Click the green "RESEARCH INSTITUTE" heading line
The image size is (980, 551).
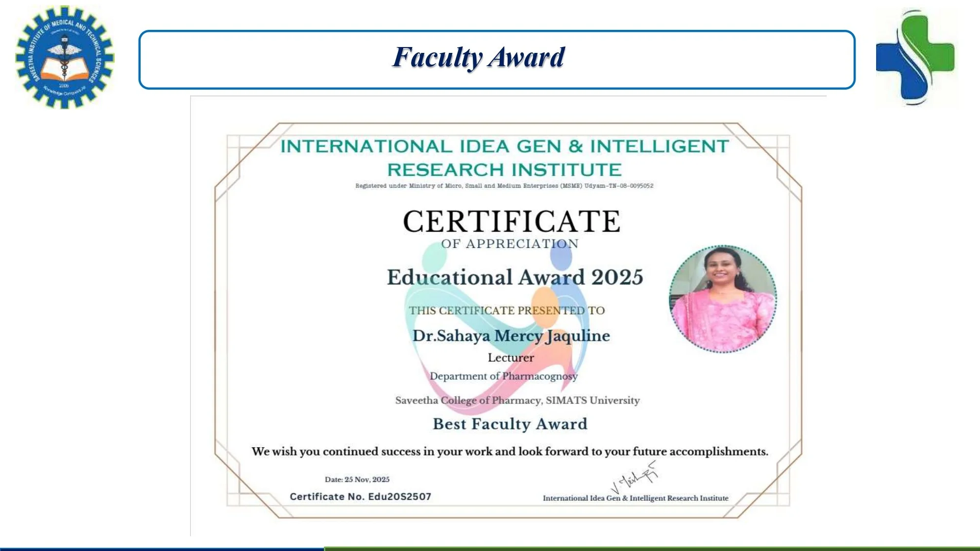505,169
